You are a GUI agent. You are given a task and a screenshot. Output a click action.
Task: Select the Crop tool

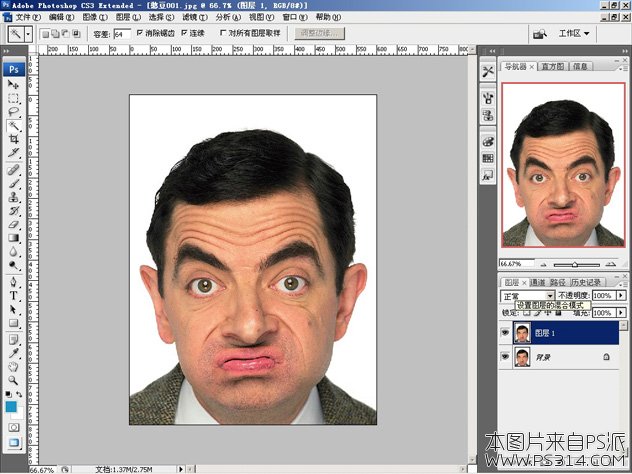click(14, 140)
